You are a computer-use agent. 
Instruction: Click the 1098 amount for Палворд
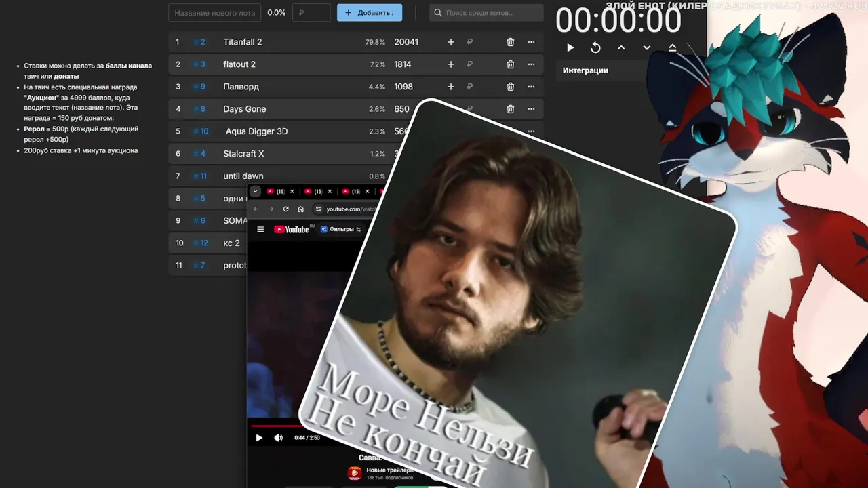click(403, 87)
